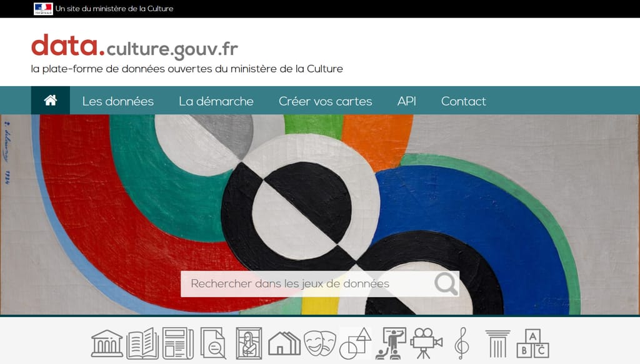640x364 pixels.
Task: Click the 'Un site du ministère de la Culture' text
Action: point(114,9)
